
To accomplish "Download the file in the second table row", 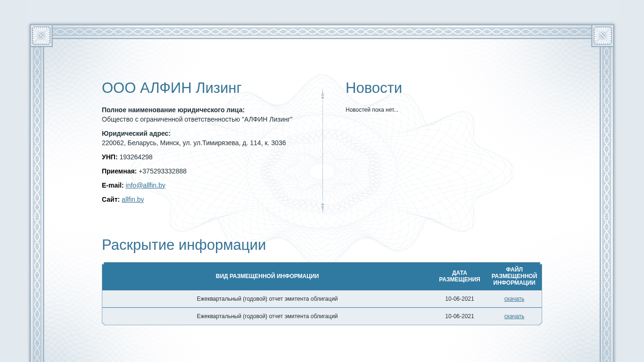I will click(514, 316).
